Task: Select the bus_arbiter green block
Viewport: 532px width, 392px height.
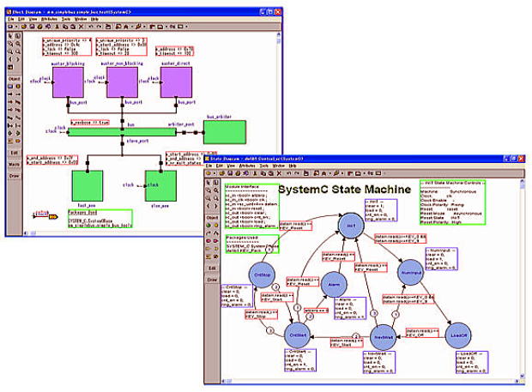Action: (x=225, y=132)
